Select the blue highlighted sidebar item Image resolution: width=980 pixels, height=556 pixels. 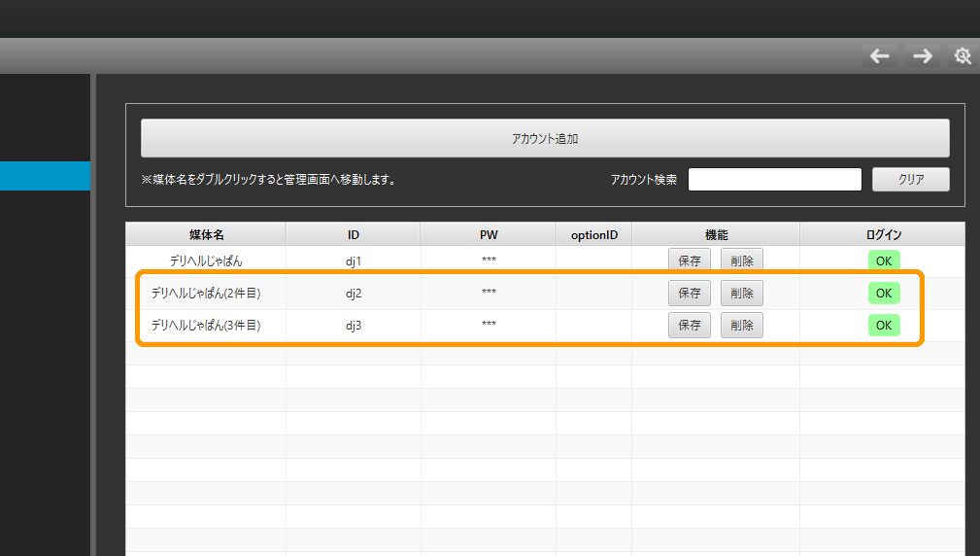[x=45, y=176]
